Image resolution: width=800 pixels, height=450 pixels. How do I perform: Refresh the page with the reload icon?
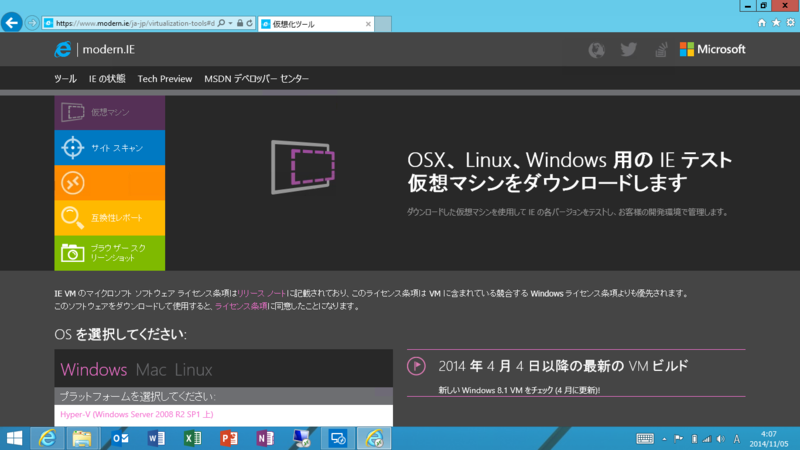click(249, 23)
